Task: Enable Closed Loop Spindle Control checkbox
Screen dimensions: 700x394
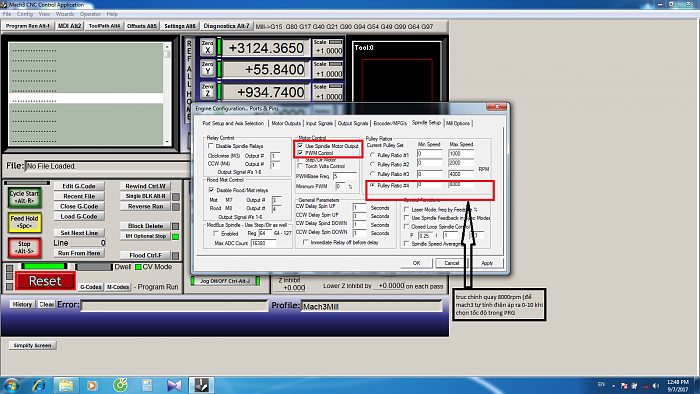Action: click(406, 227)
